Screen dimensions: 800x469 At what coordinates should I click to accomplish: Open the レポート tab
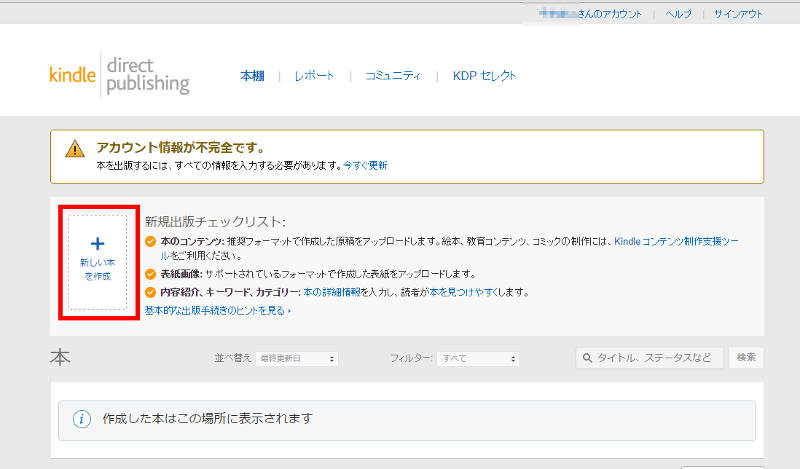coord(314,76)
